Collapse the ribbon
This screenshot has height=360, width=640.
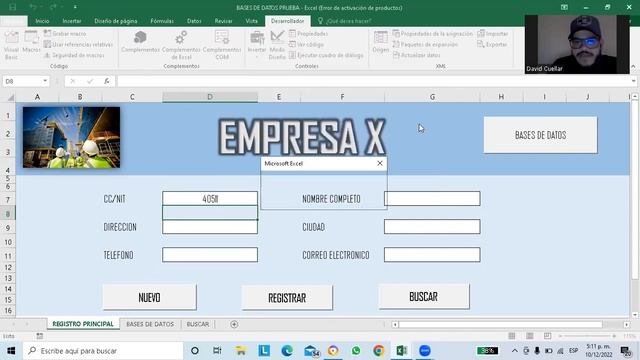coord(633,67)
